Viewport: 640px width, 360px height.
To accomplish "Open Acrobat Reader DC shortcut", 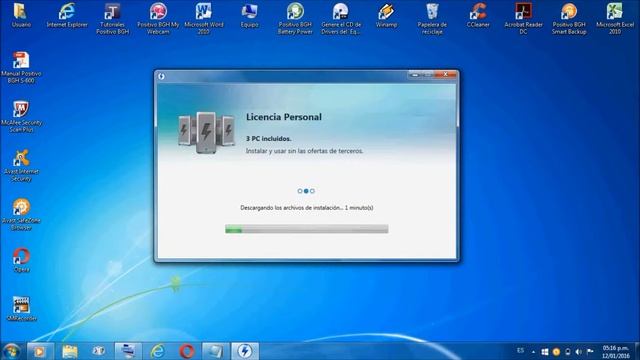I will pos(523,18).
